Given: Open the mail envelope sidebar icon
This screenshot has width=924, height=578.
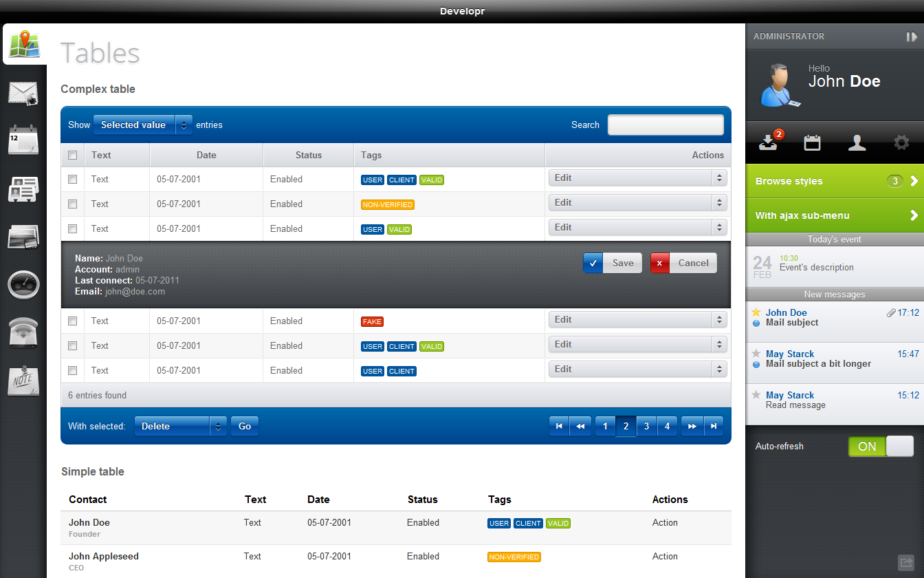Looking at the screenshot, I should [23, 92].
